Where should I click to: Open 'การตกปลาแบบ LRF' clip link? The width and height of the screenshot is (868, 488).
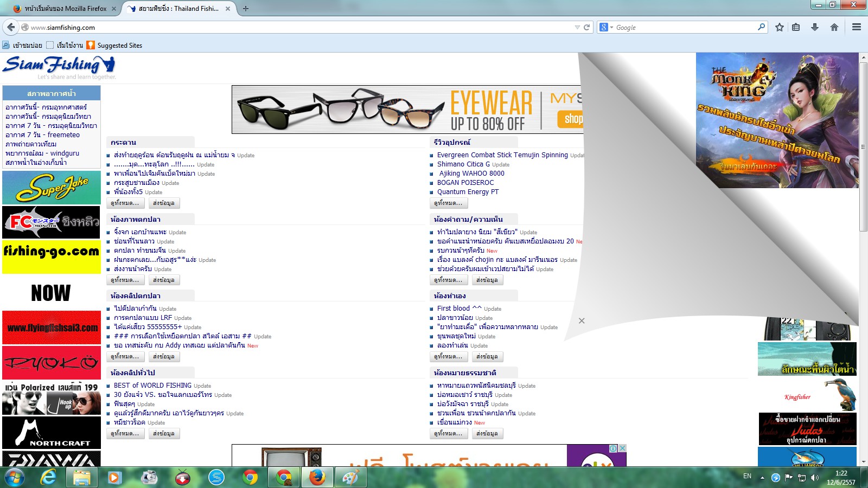pos(143,318)
